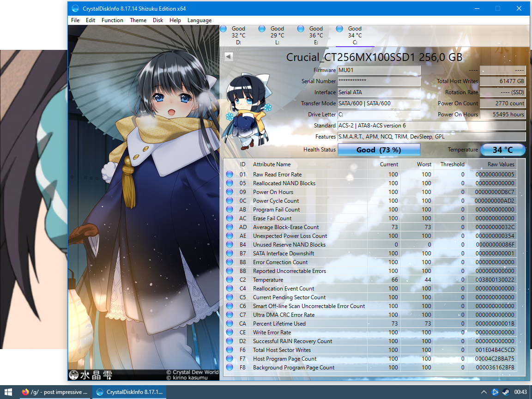
Task: Click the status orb for Write Error Rate
Action: pyautogui.click(x=230, y=332)
